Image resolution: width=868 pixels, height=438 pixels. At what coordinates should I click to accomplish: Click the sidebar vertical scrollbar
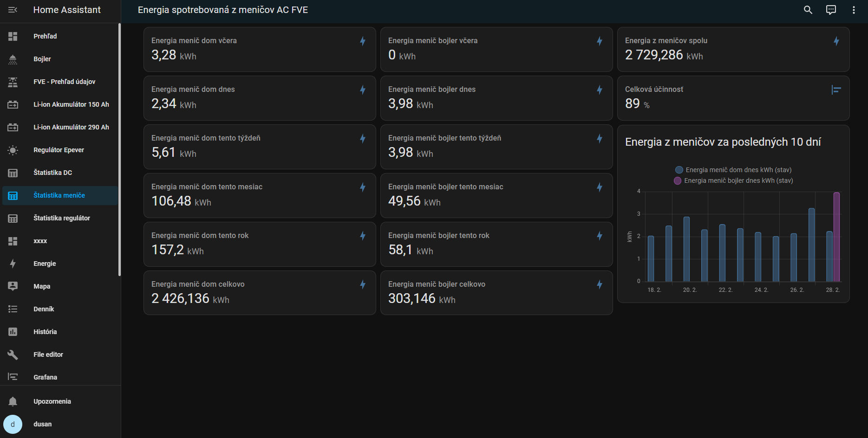pos(119,149)
